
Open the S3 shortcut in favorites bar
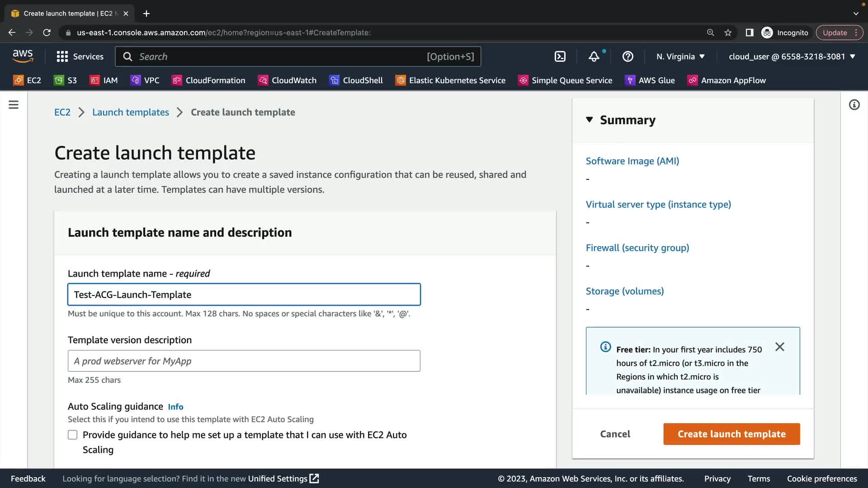(x=66, y=80)
